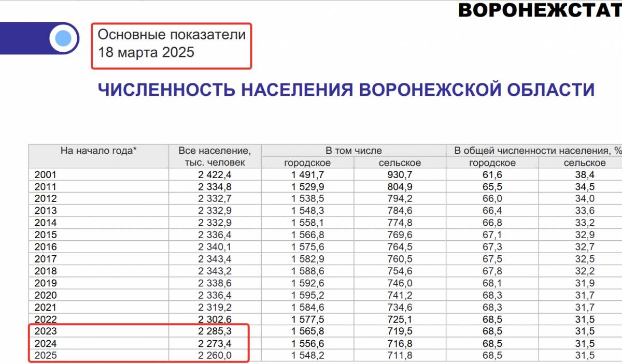Click the 2001 rural share value 38,4
The image size is (622, 364).
point(584,175)
